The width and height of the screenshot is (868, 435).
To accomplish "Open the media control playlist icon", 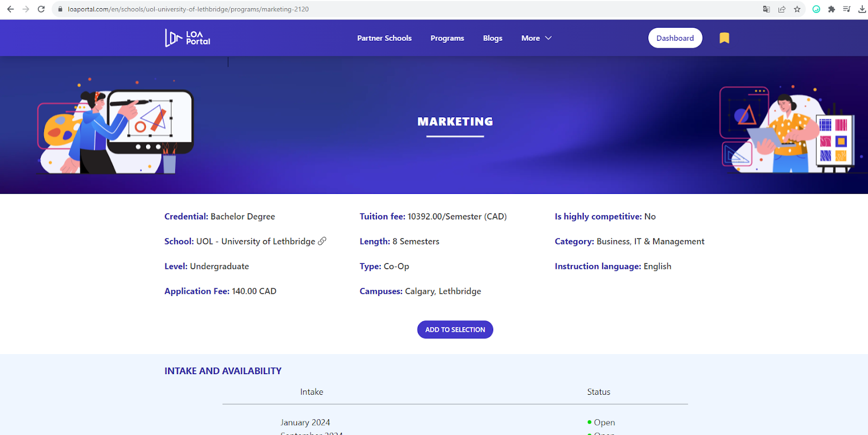I will click(x=846, y=9).
